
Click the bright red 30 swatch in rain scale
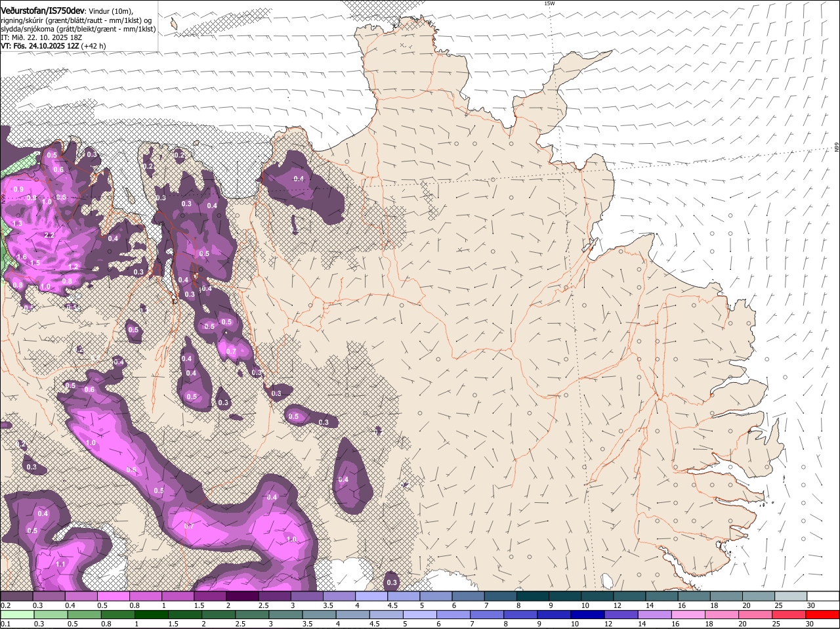(x=824, y=615)
